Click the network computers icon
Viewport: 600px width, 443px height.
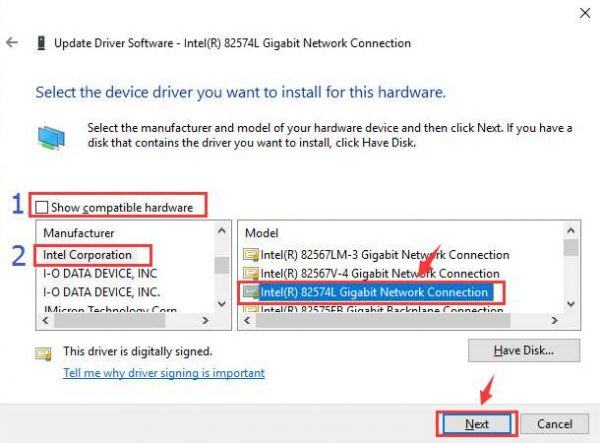tap(51, 137)
